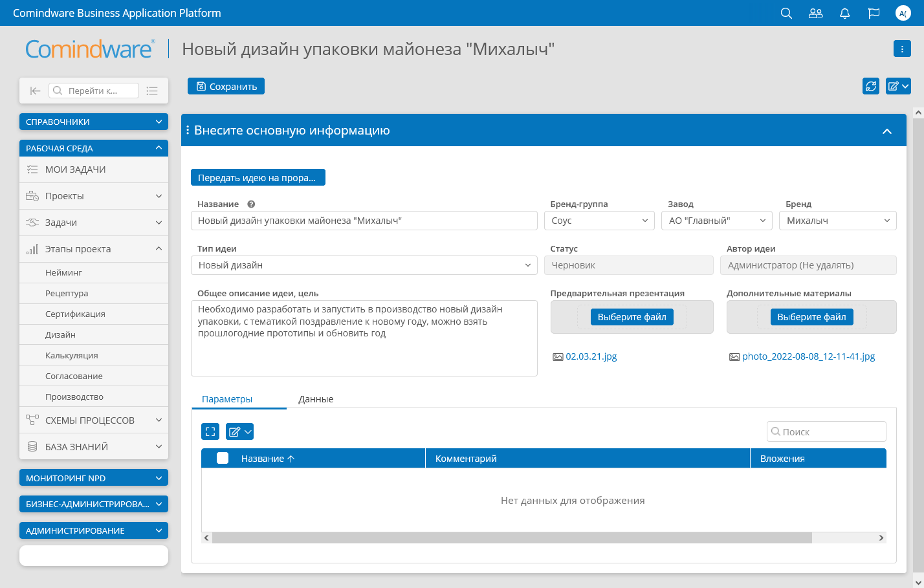Screen dimensions: 924x588
Task: Open the user avatar menu
Action: point(903,13)
